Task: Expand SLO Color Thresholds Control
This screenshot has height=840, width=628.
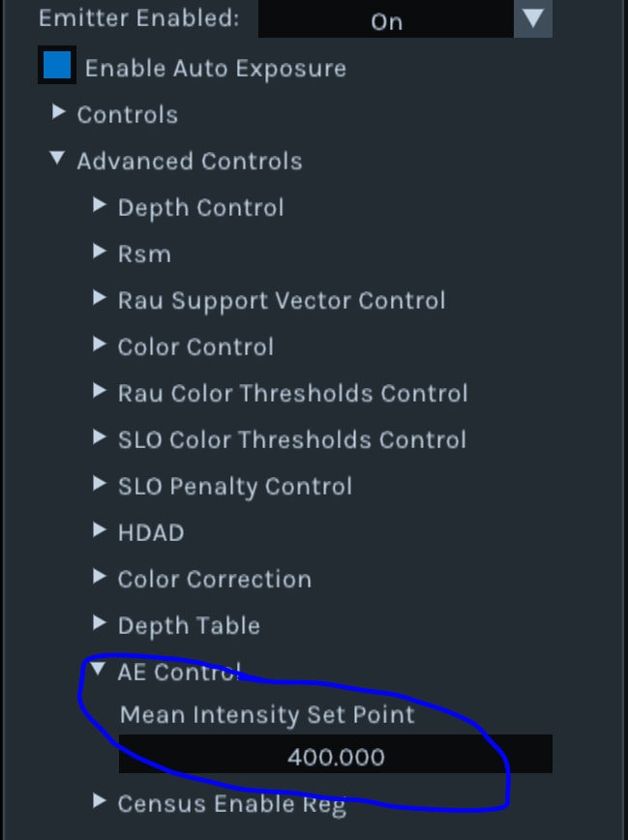Action: click(x=99, y=438)
